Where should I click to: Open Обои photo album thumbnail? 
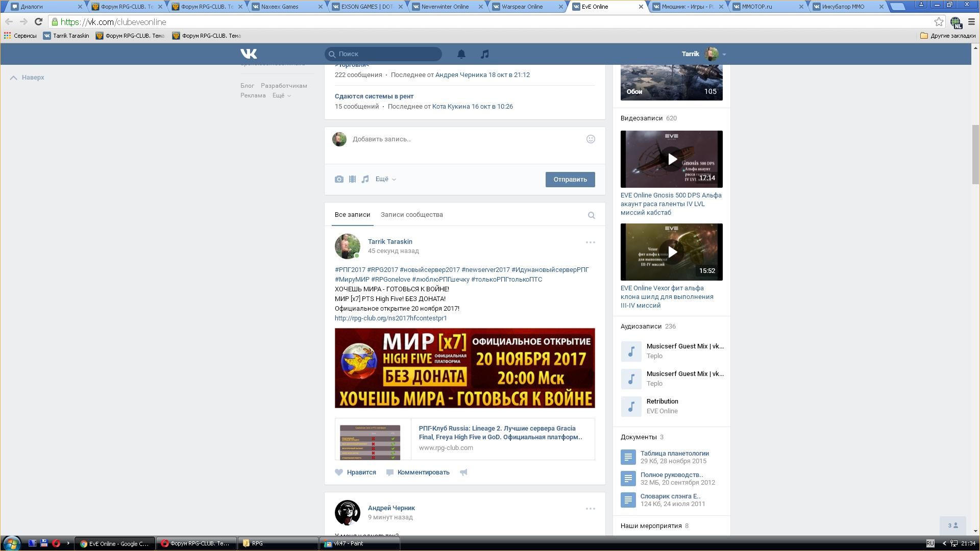pos(671,83)
